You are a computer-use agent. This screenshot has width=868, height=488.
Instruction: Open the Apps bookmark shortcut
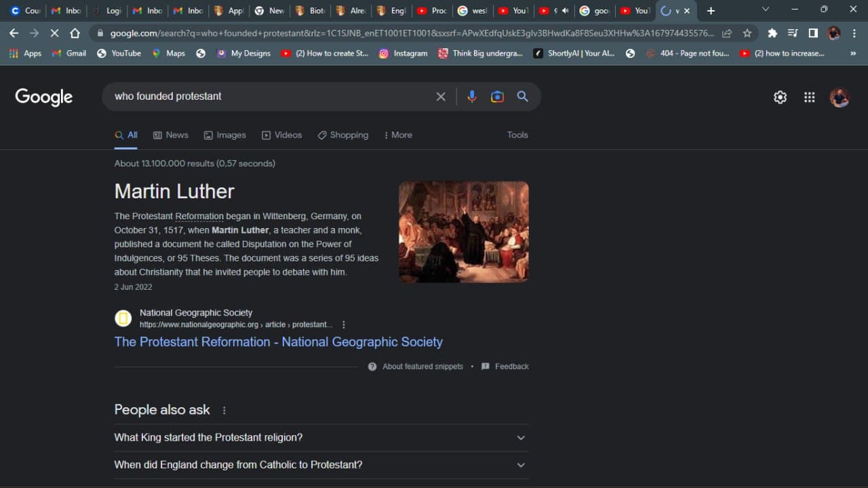click(x=25, y=53)
